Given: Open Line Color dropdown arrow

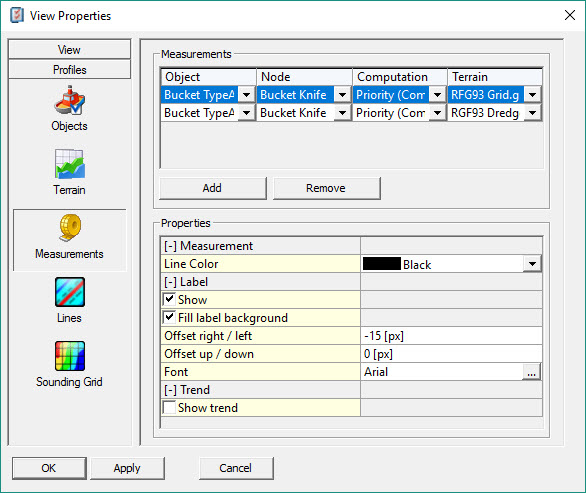Looking at the screenshot, I should click(x=531, y=264).
